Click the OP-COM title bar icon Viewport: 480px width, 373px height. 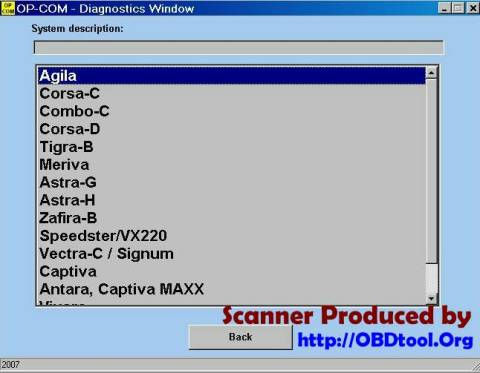pos(7,8)
